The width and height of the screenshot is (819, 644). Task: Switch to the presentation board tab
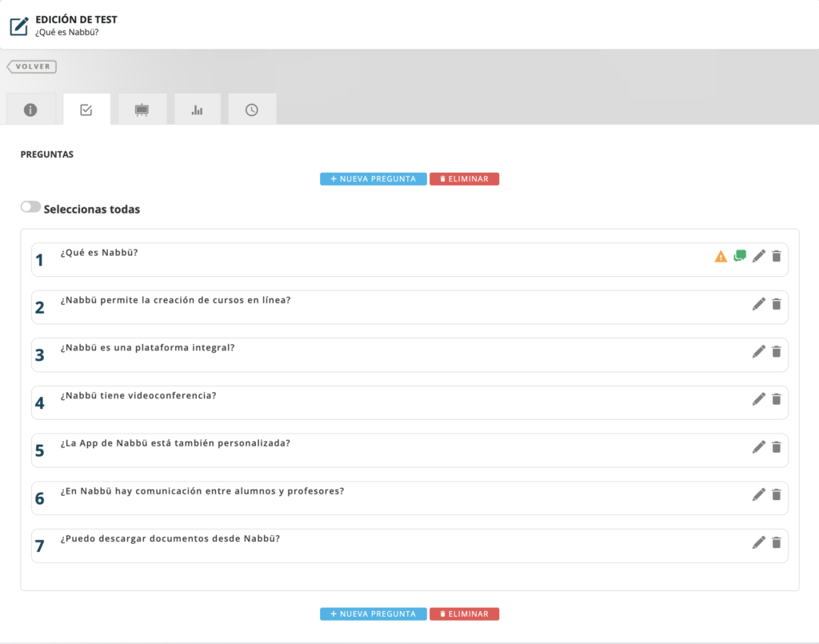click(x=142, y=110)
